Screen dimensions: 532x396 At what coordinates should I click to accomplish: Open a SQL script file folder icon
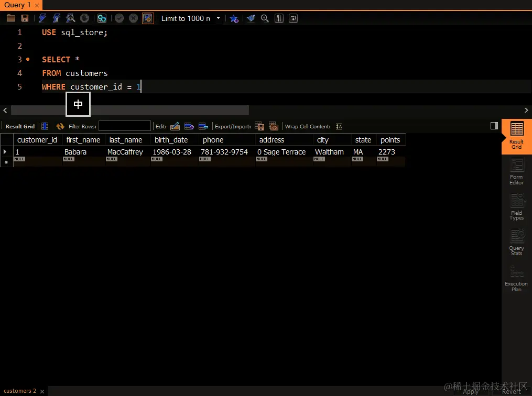coord(11,18)
